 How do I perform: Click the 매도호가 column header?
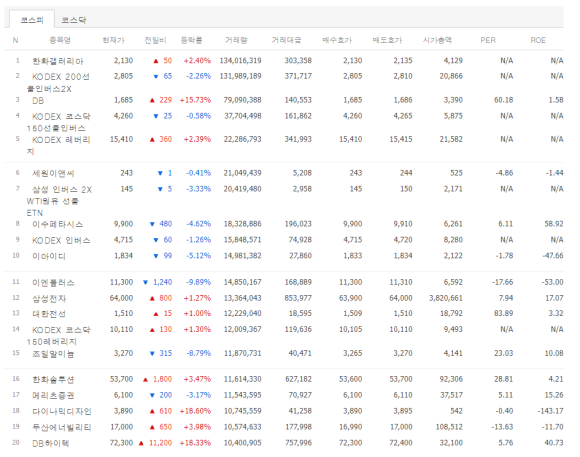[387, 40]
